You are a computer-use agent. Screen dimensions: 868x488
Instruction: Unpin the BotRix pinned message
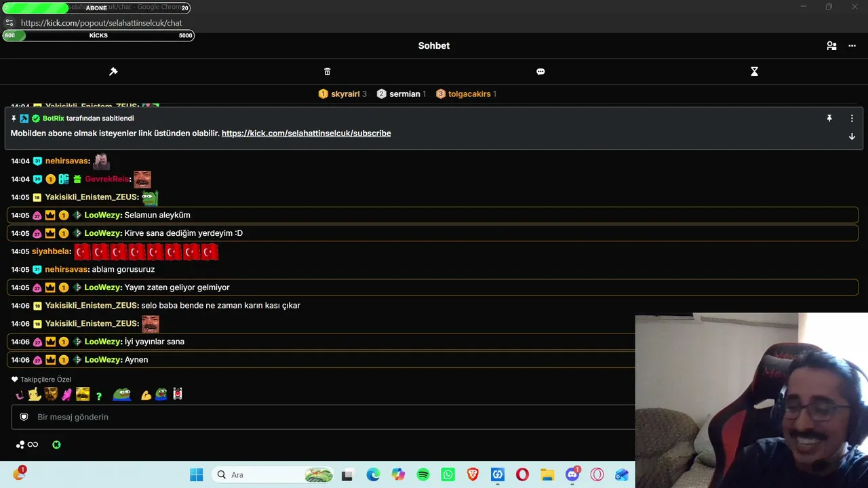click(829, 118)
